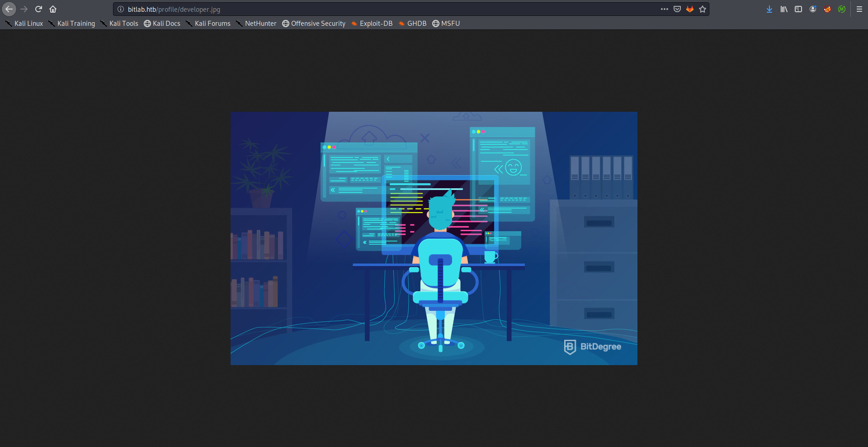Click the GitLab fox icon in address bar
Viewport: 868px width, 447px height.
[690, 9]
